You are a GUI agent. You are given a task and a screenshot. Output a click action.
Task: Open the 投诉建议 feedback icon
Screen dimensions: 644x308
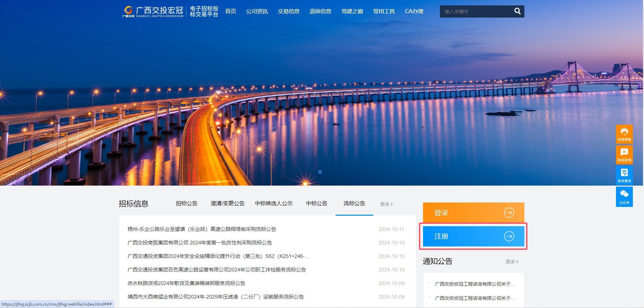tap(625, 175)
